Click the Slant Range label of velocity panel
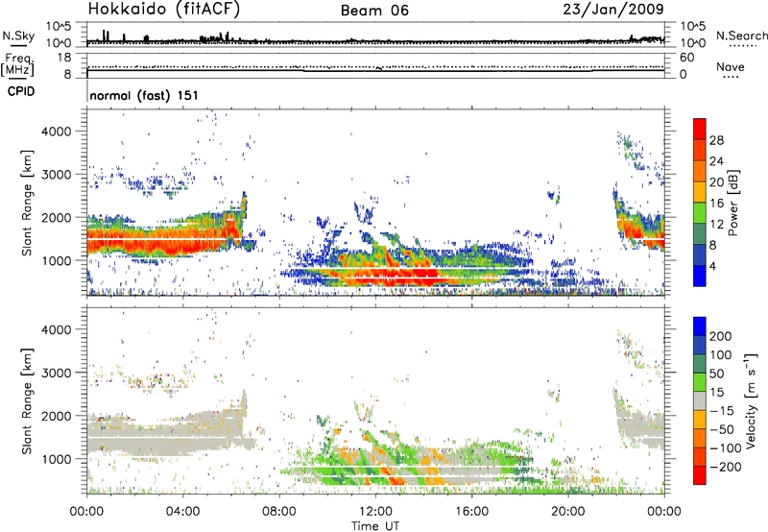The width and height of the screenshot is (768, 532). click(x=27, y=401)
